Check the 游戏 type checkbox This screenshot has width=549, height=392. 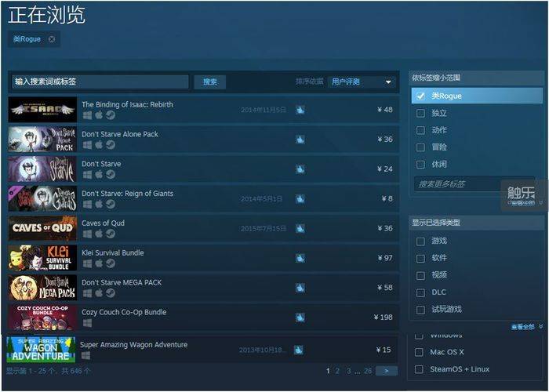(420, 241)
